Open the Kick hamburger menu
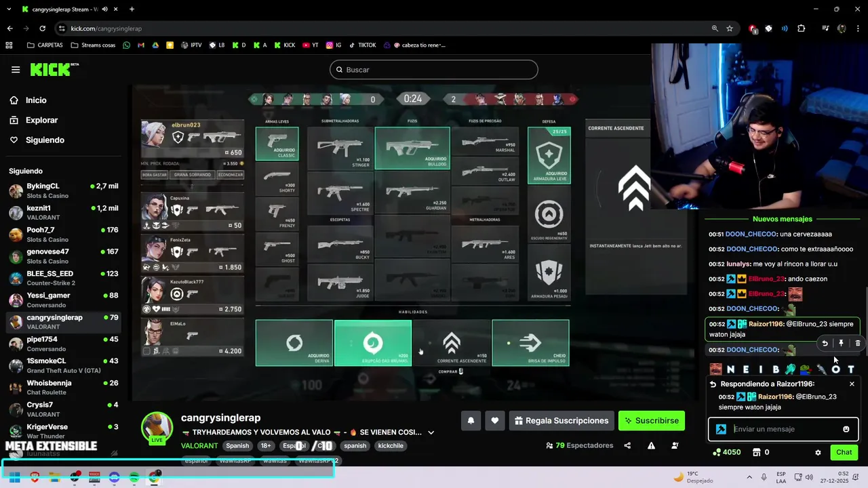This screenshot has height=488, width=868. point(16,70)
